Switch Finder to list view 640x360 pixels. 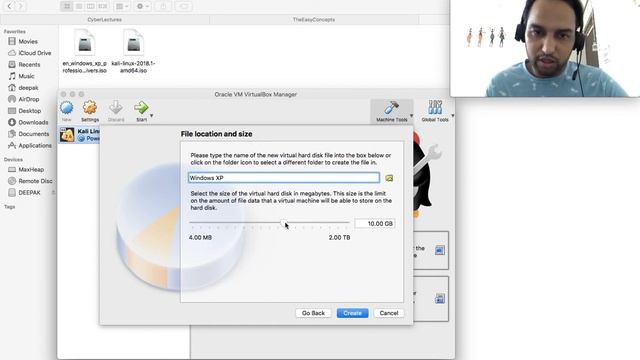click(x=79, y=6)
